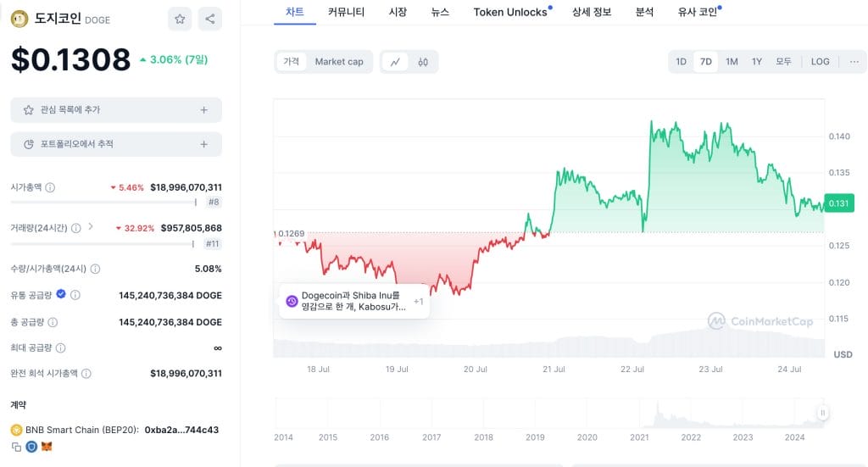
Task: Open the 시장 tab
Action: 398,12
